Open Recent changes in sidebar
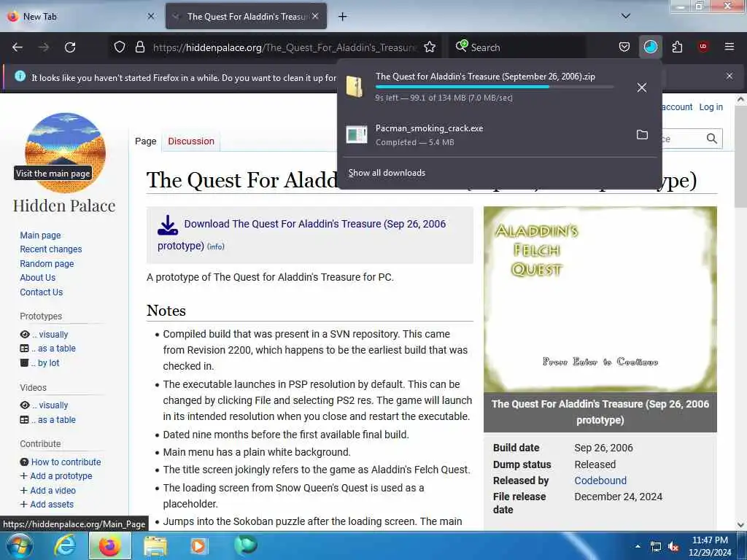The image size is (747, 560). coord(51,249)
